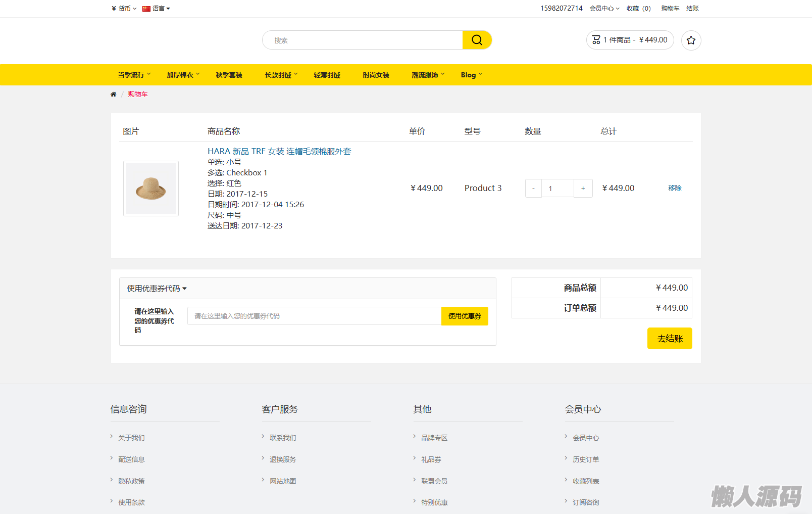The width and height of the screenshot is (812, 514).
Task: Open the cart summary showing ¥449.00
Action: pyautogui.click(x=630, y=40)
